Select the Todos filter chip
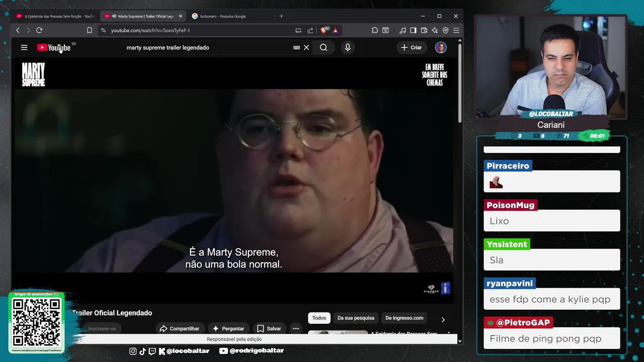The height and width of the screenshot is (362, 644). [x=319, y=318]
